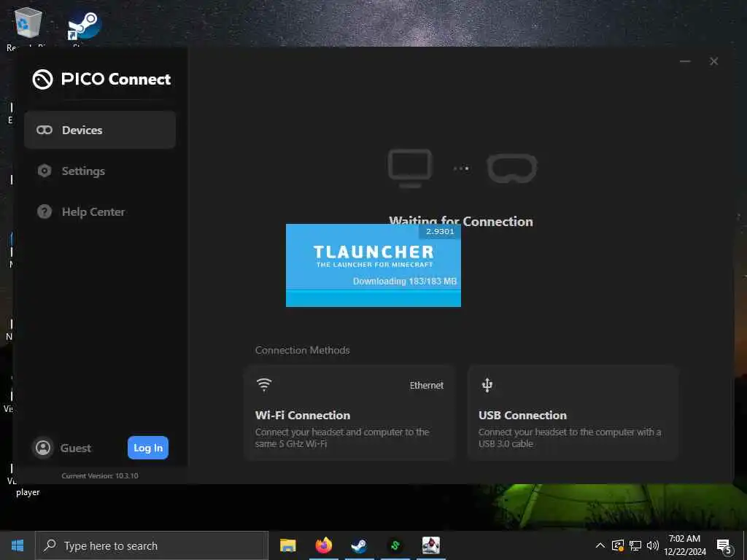Click the taskbar search box
This screenshot has width=747, height=560.
152,545
